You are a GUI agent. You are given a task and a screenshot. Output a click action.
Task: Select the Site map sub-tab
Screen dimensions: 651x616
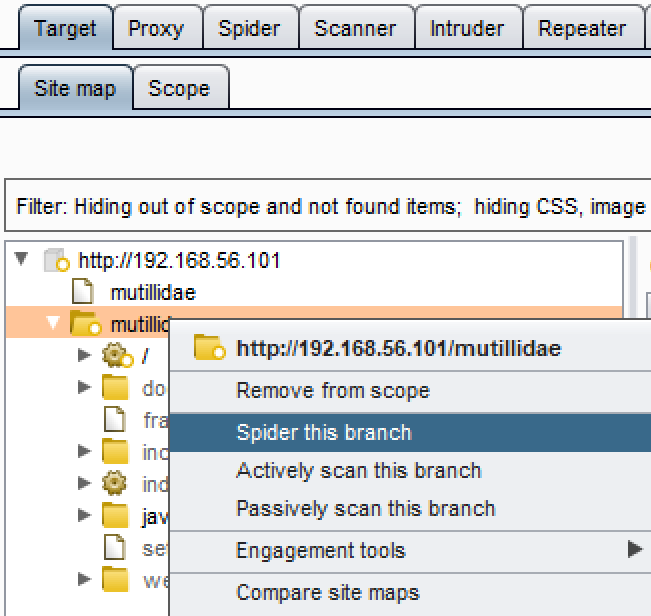pyautogui.click(x=76, y=88)
